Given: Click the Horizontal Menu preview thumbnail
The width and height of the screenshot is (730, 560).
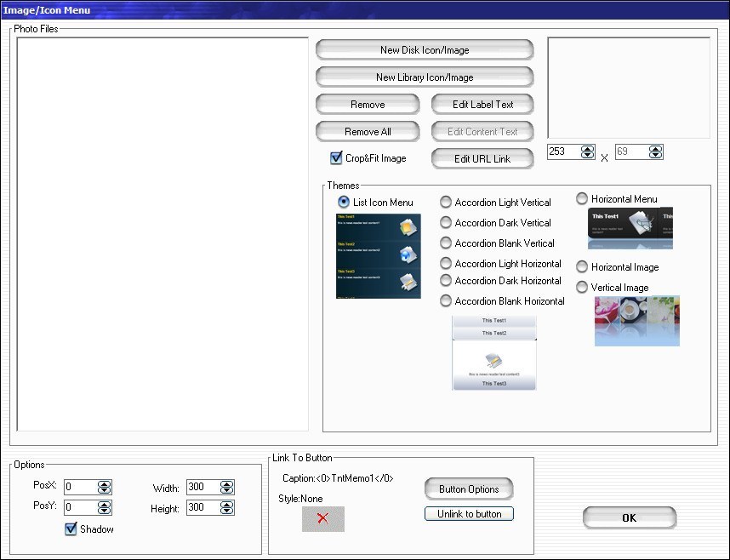Looking at the screenshot, I should pyautogui.click(x=630, y=228).
